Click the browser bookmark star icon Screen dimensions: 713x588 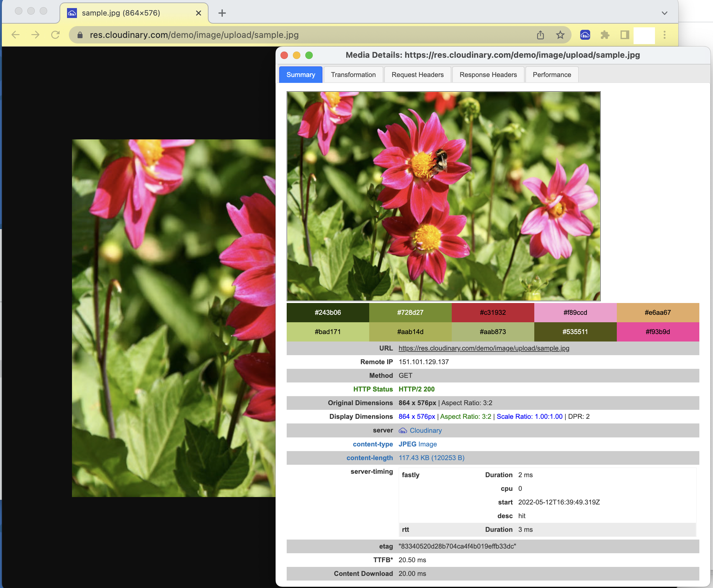coord(562,34)
